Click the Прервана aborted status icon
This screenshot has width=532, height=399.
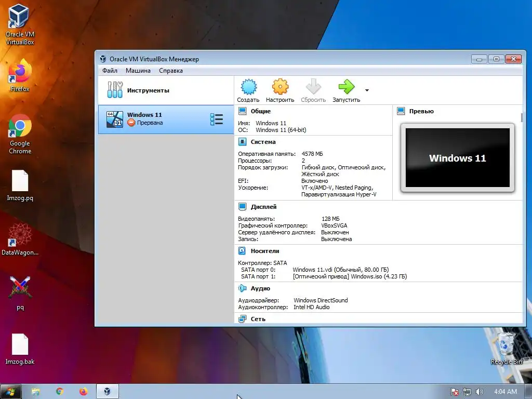pyautogui.click(x=131, y=123)
